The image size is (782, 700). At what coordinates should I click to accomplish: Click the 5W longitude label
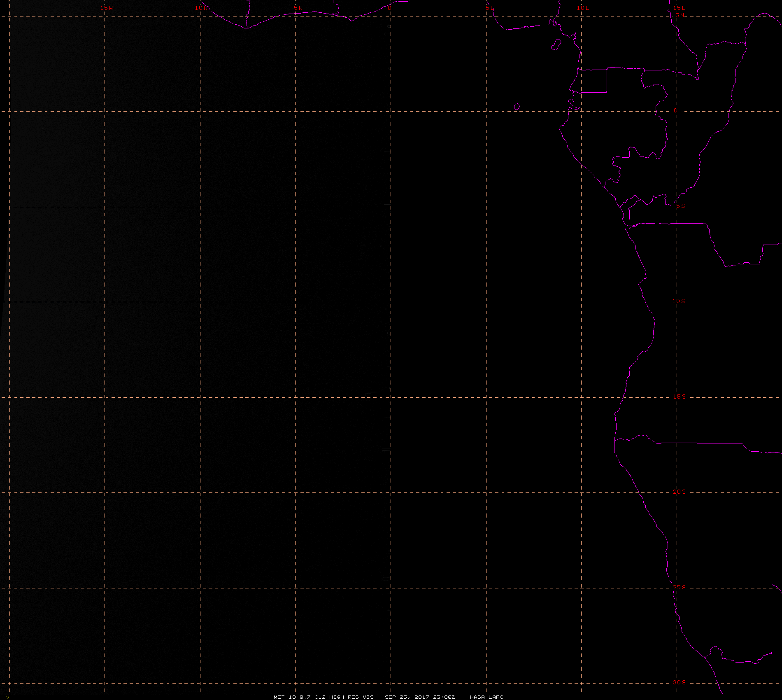[x=298, y=8]
